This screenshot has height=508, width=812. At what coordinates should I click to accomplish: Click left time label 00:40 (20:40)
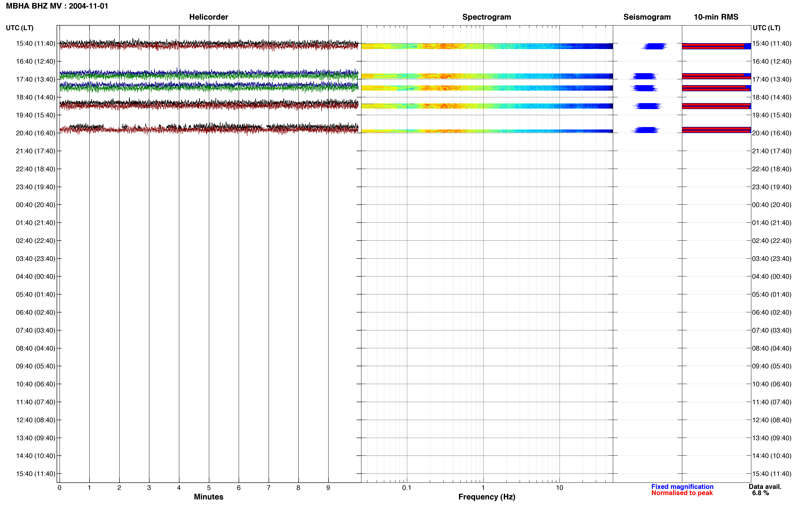pyautogui.click(x=36, y=205)
